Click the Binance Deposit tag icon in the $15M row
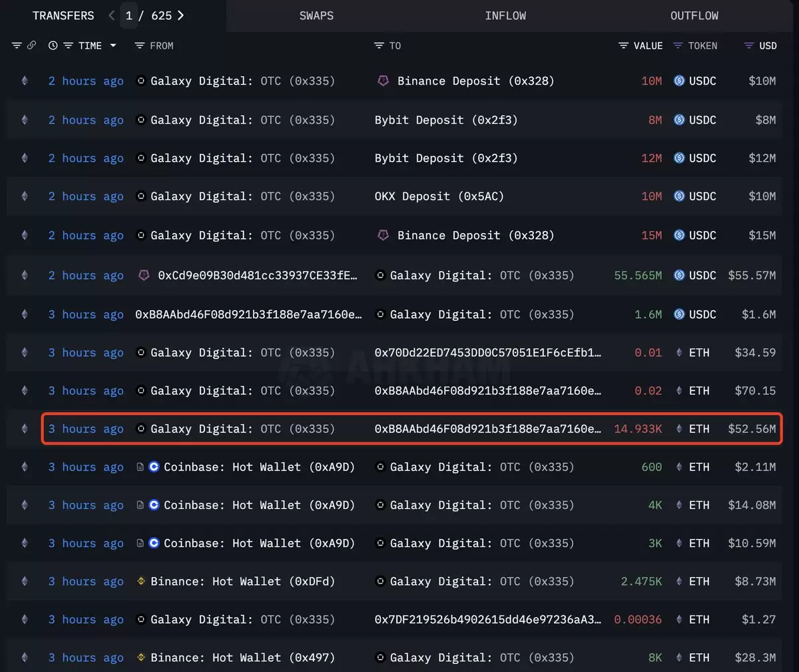The height and width of the screenshot is (672, 799). pos(383,235)
